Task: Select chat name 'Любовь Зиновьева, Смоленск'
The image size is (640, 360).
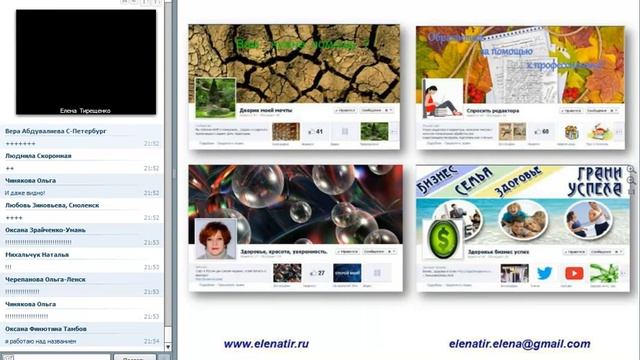Action: 52,205
